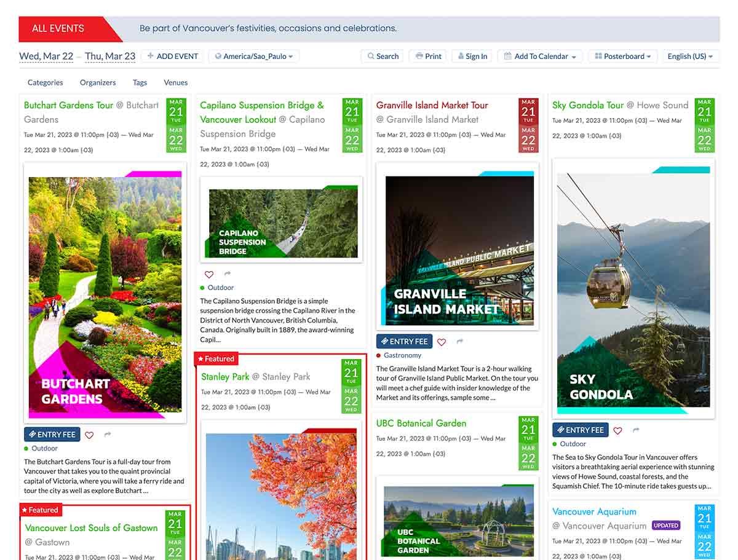
Task: Print the events list
Action: 428,56
